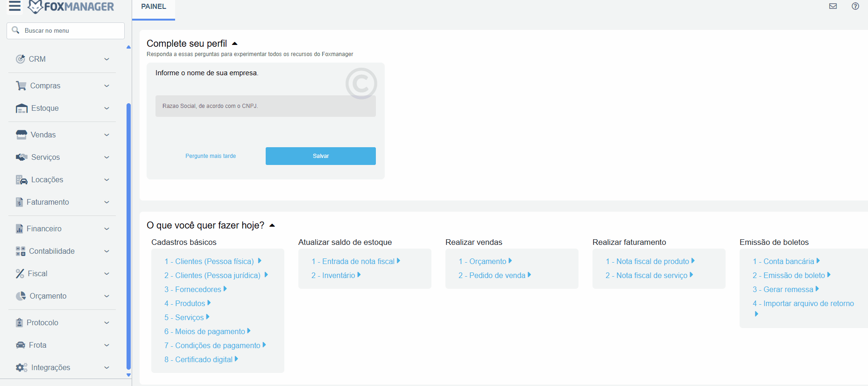Open the Faturamento menu item

tap(48, 202)
